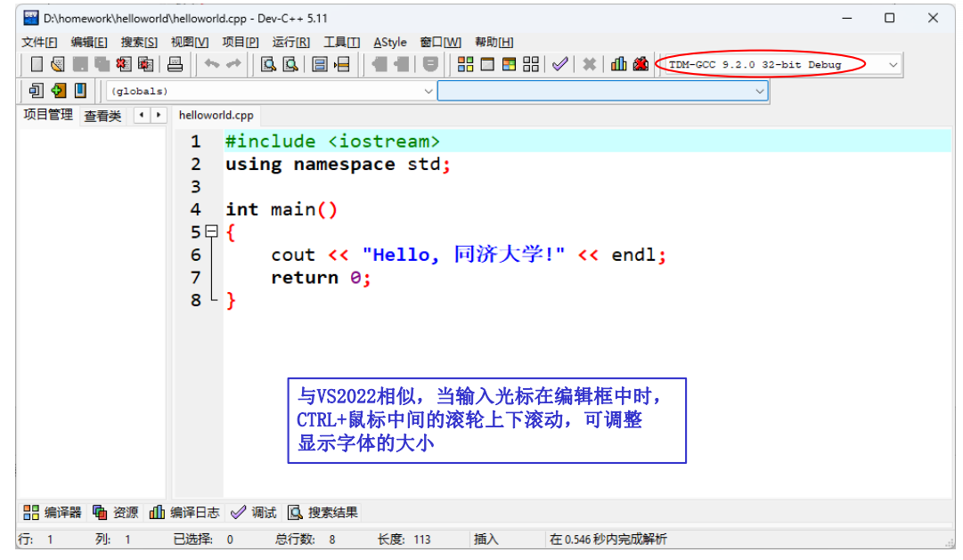
Task: Click the right scroll arrow beside 查看类 tab
Action: click(x=159, y=115)
